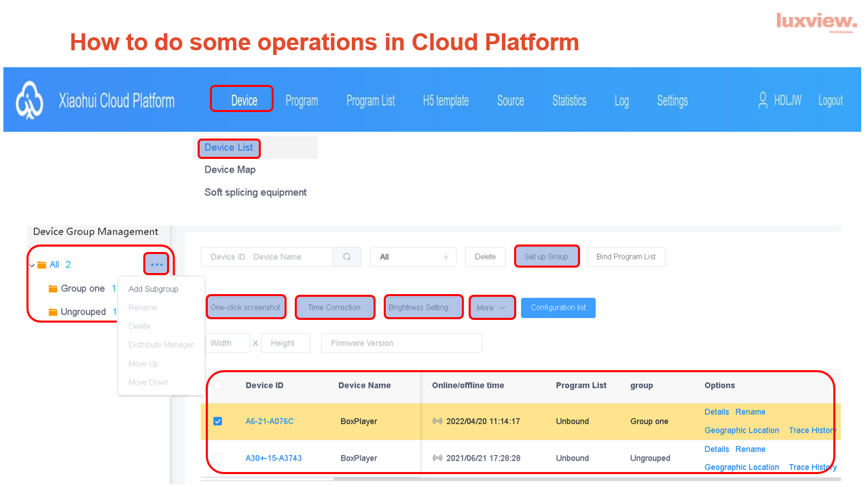The height and width of the screenshot is (487, 868).
Task: Click the HDLJW user profile icon
Action: (763, 101)
